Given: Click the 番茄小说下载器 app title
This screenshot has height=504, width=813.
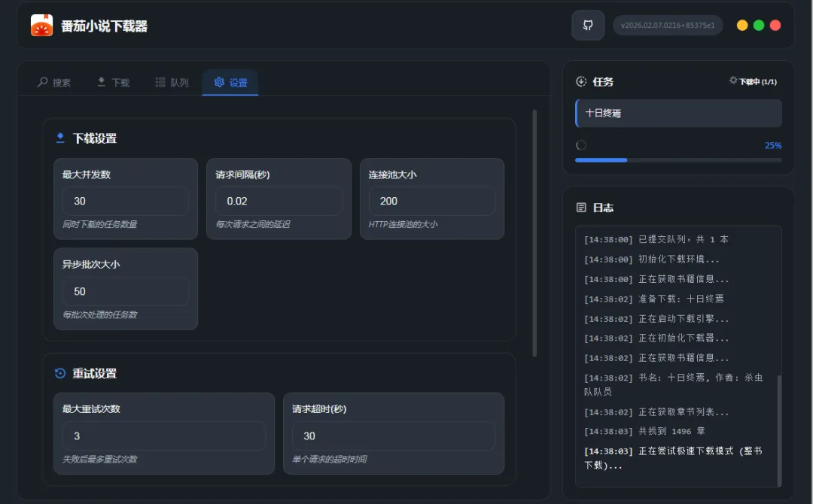Looking at the screenshot, I should (x=104, y=26).
